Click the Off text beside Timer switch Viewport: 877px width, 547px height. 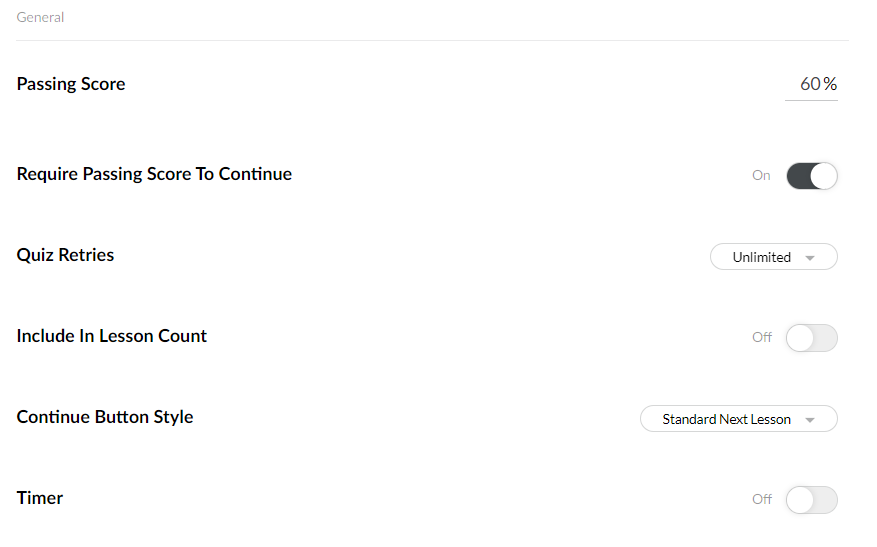pos(762,500)
